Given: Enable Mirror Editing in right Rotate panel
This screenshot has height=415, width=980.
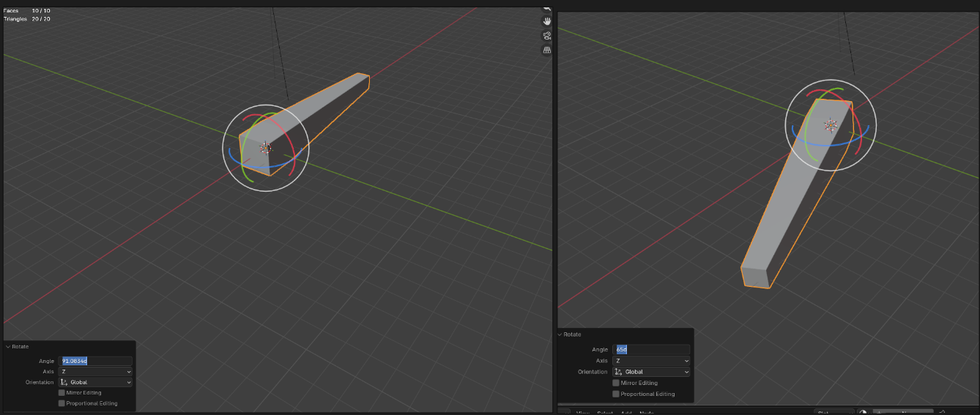Looking at the screenshot, I should 616,383.
